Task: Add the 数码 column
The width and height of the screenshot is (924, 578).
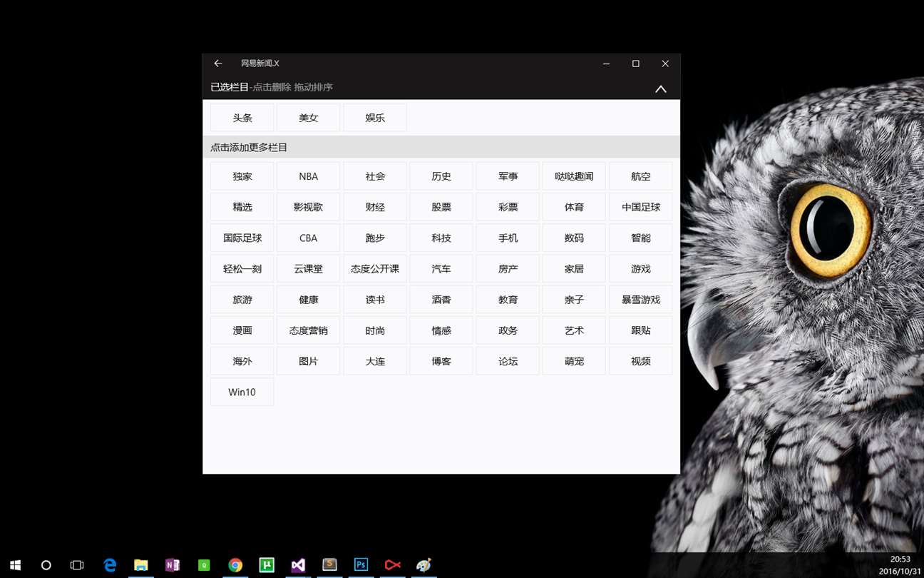Action: pyautogui.click(x=574, y=238)
